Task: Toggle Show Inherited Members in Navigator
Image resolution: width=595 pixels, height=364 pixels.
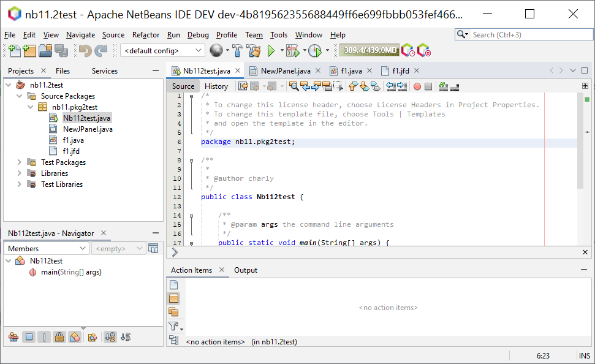Action: pyautogui.click(x=13, y=337)
